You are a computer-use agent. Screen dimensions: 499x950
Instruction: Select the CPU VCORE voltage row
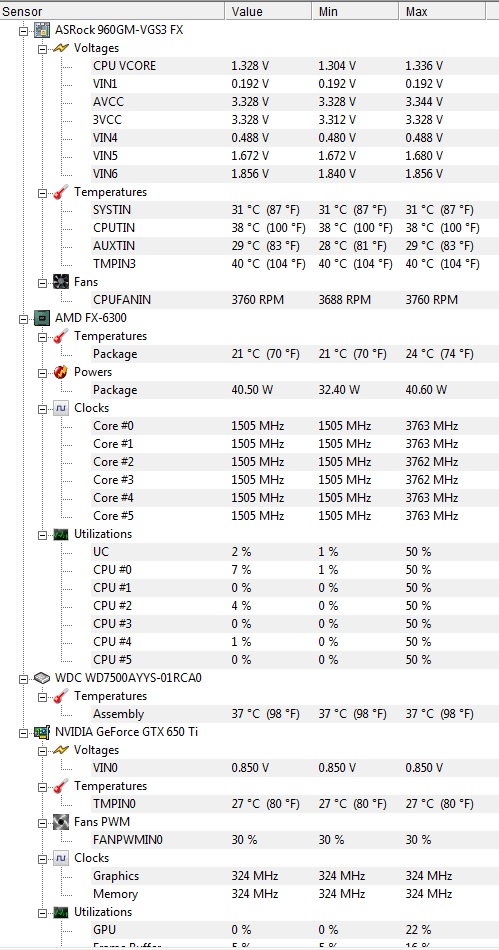point(289,66)
